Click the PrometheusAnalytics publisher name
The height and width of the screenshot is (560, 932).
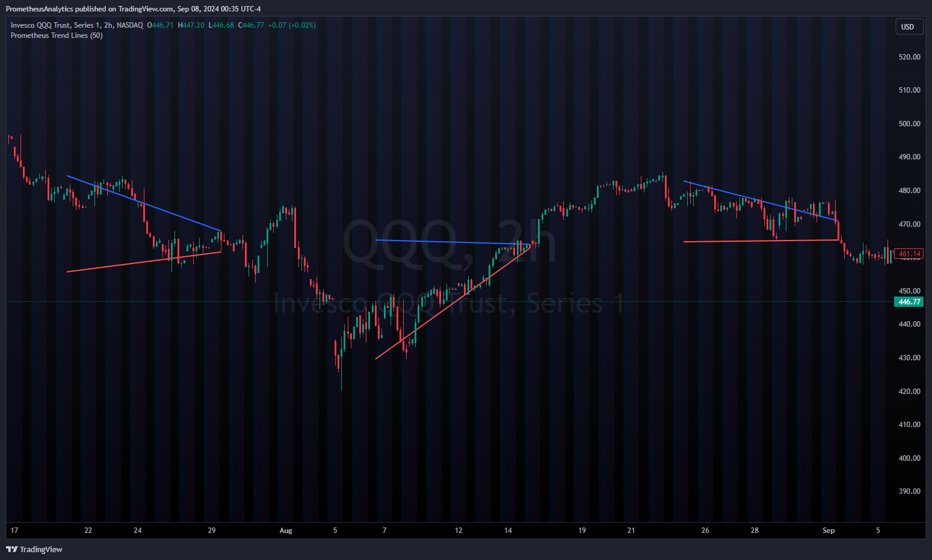[39, 9]
